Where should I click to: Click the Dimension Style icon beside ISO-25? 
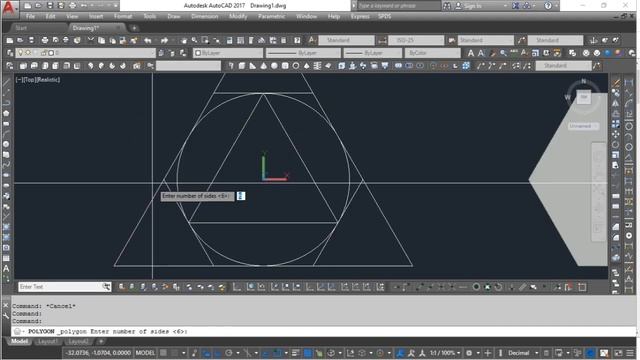[x=382, y=40]
